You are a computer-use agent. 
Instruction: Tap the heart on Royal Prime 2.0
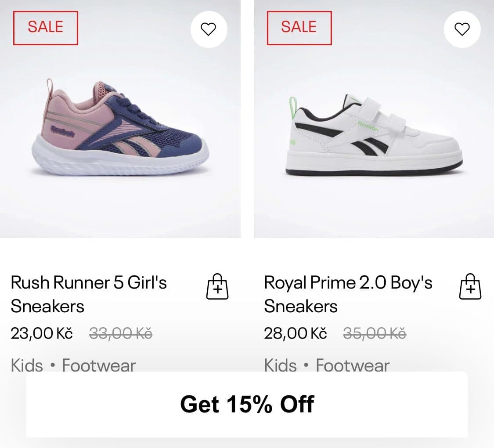tap(462, 29)
